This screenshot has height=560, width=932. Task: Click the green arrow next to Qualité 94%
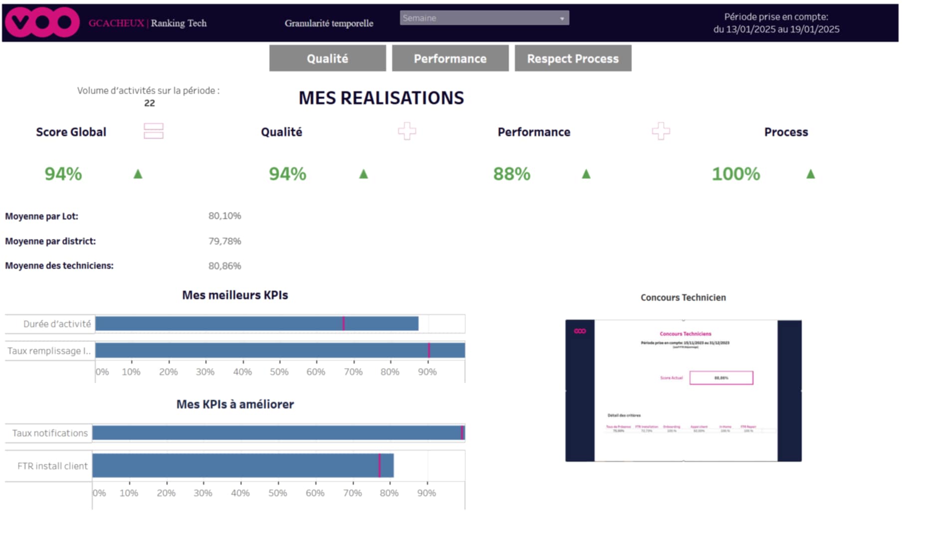(x=364, y=174)
